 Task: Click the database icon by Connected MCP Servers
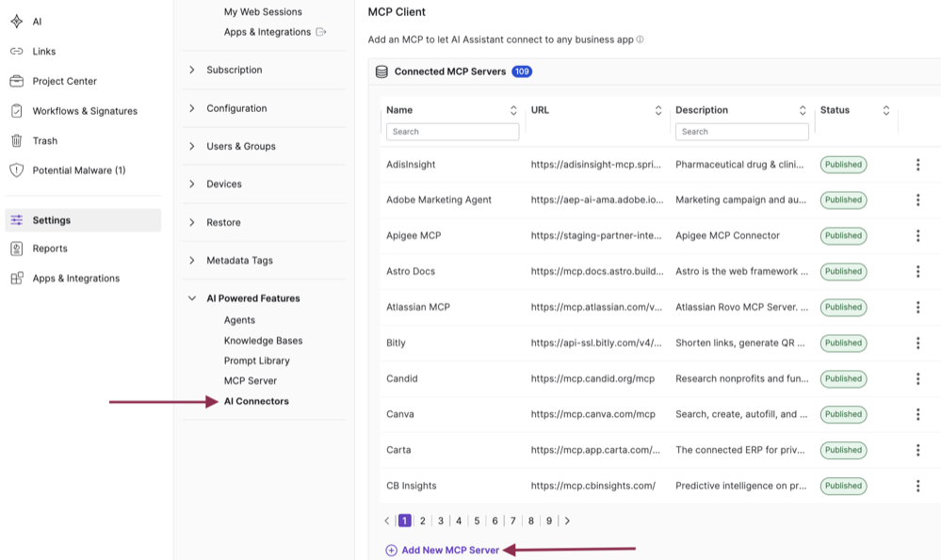click(x=381, y=72)
